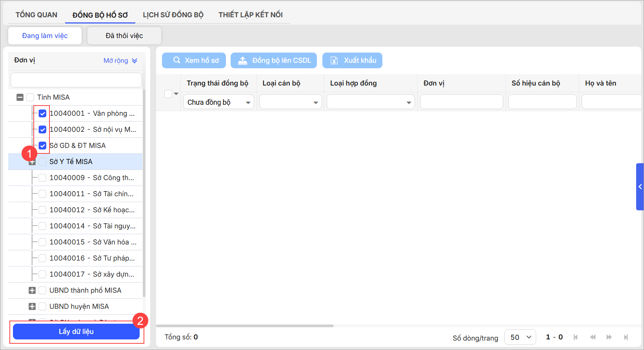Jump to the last page of results
The image size is (644, 350).
click(626, 337)
